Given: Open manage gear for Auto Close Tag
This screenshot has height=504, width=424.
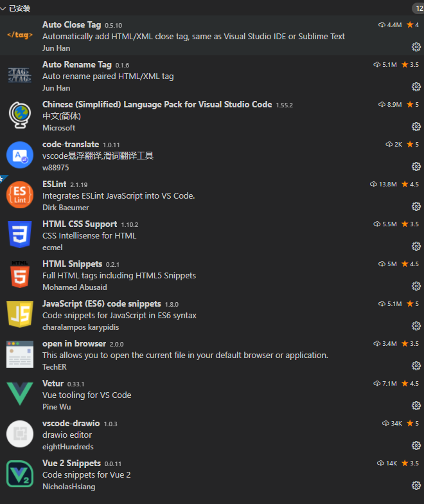Looking at the screenshot, I should 416,47.
